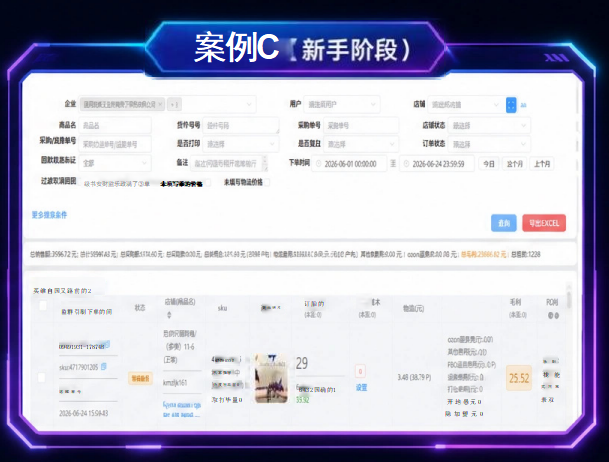
Task: Open the 回款核票标记 dropdown showing 全部
Action: 115,163
